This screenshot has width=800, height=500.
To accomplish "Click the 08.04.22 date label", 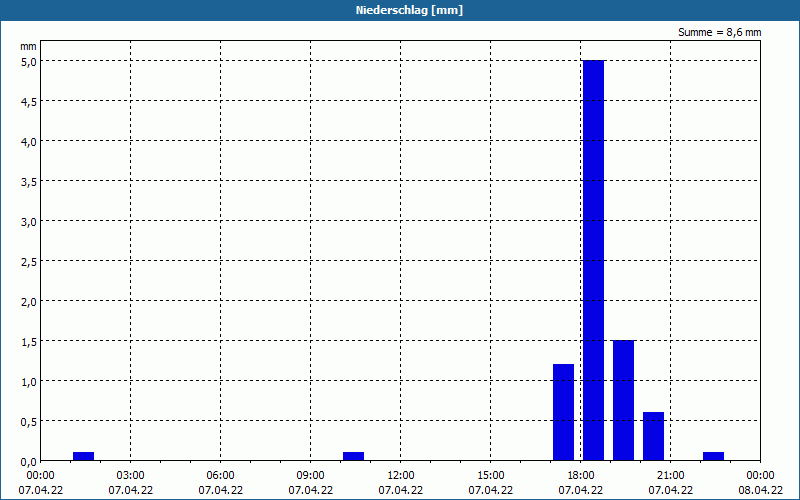I will click(761, 490).
